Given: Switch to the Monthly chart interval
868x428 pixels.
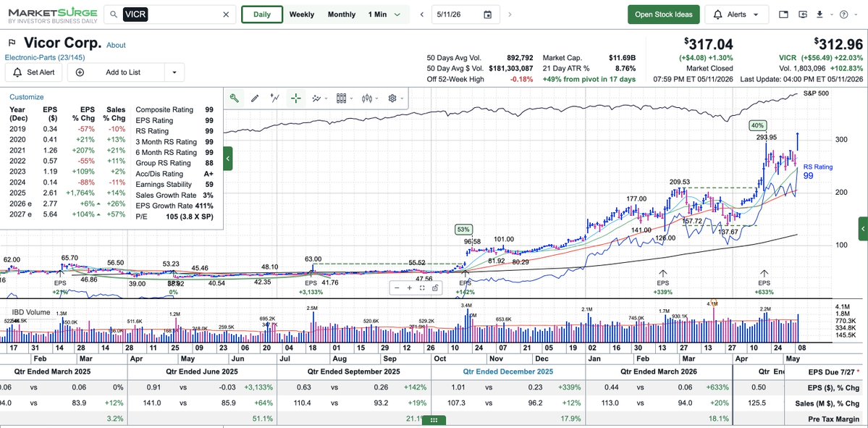Looking at the screenshot, I should coord(342,14).
